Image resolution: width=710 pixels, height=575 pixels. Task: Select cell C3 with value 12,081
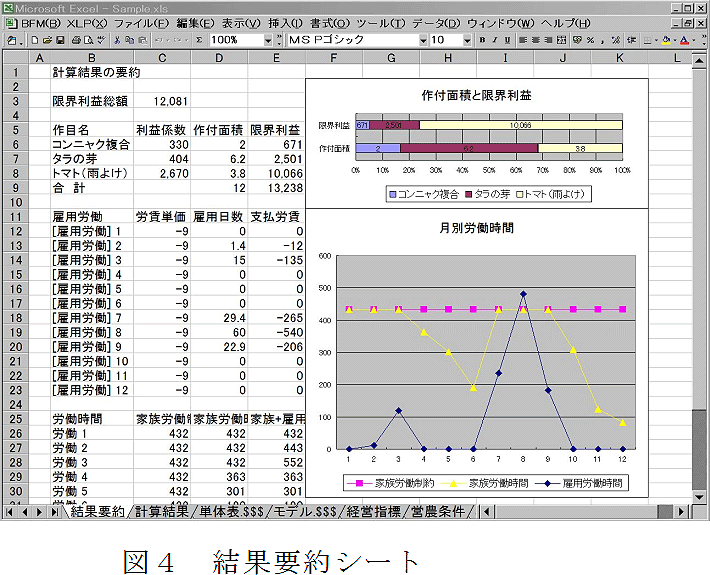[x=162, y=101]
